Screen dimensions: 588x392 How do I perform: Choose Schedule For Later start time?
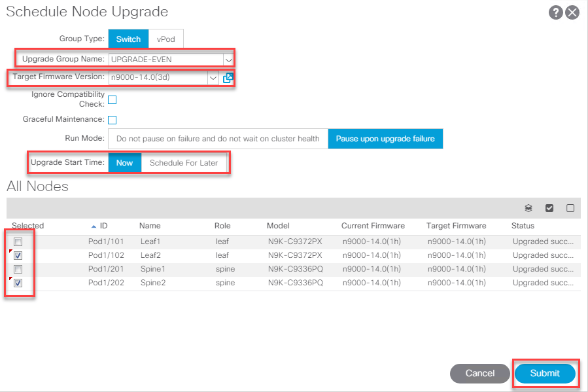tap(184, 163)
